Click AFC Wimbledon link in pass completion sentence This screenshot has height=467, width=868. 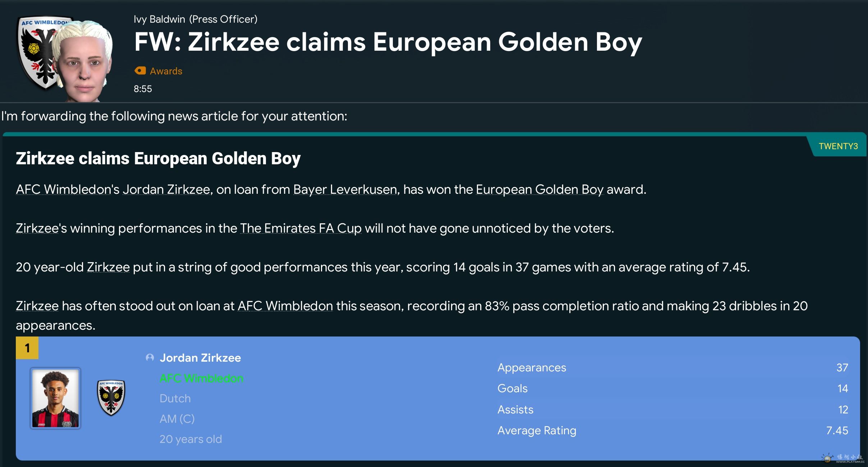(x=285, y=306)
